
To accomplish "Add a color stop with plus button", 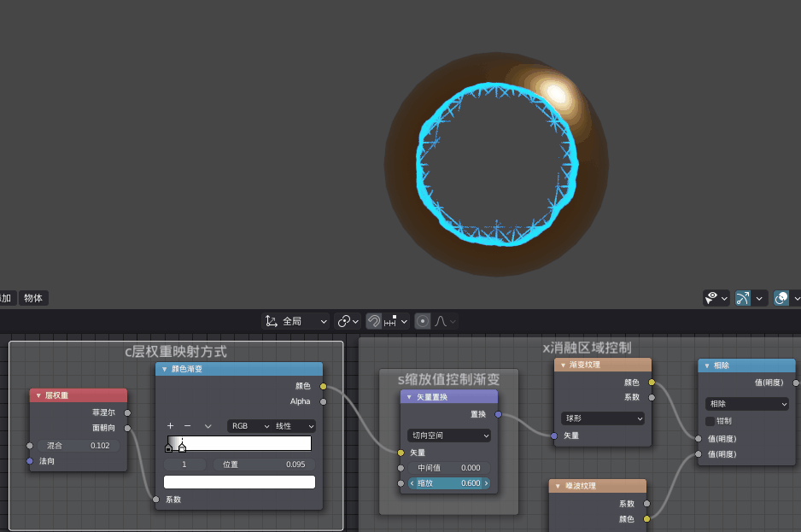I will [171, 426].
